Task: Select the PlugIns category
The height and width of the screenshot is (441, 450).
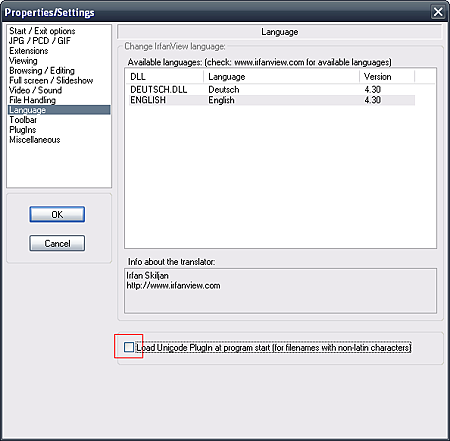Action: 23,130
